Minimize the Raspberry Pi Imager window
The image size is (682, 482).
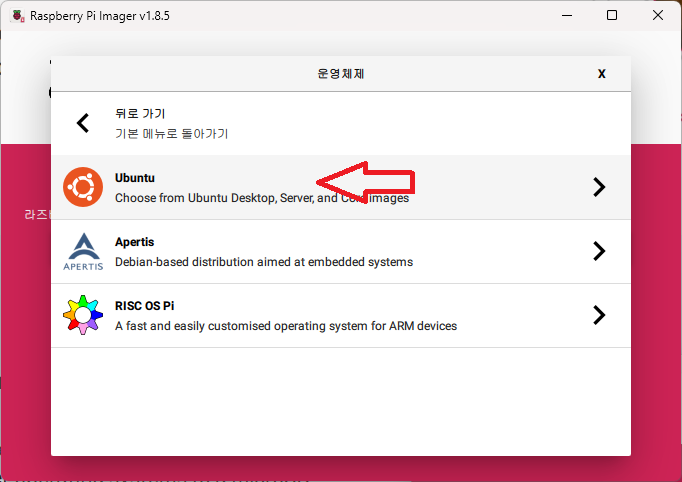tap(567, 15)
